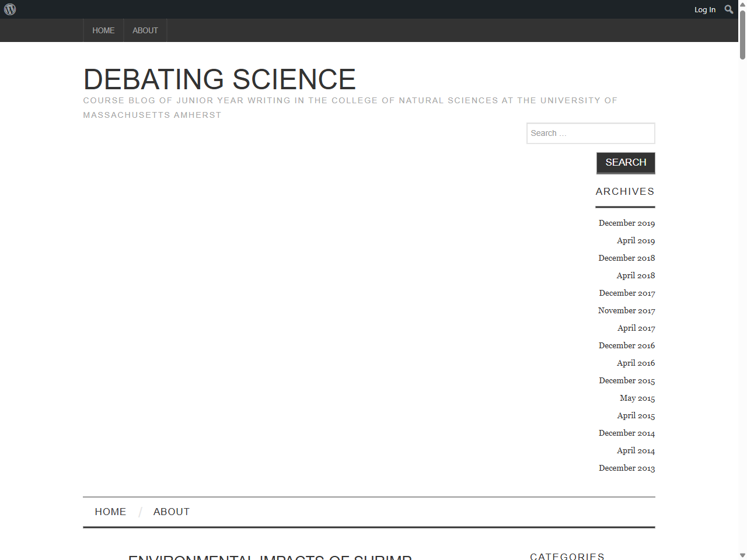View the December 2018 archive
Viewport: 747px width, 560px height.
[626, 258]
